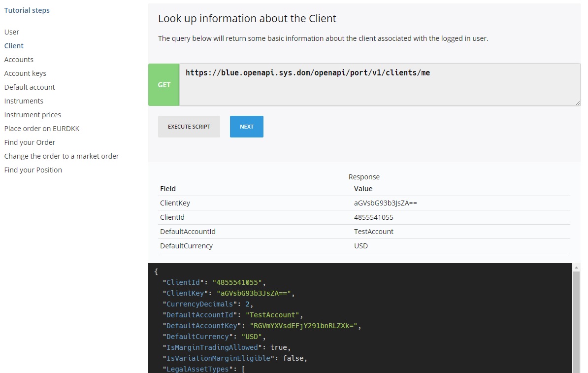
Task: Open the User tutorial step
Action: coord(12,32)
